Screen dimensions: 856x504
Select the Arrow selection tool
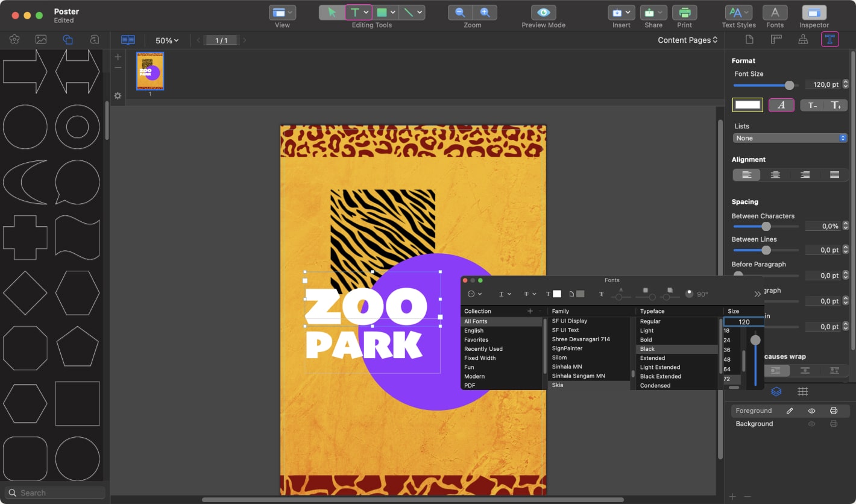click(332, 11)
